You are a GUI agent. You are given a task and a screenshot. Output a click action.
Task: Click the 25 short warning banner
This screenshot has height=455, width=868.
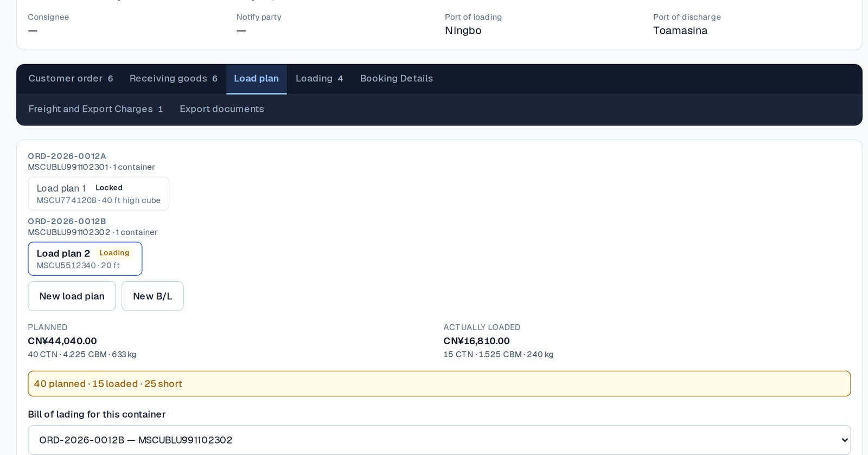pos(439,384)
